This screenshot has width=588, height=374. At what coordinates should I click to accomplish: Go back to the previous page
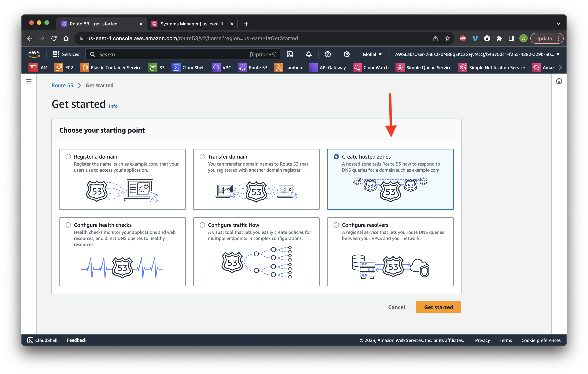click(x=30, y=38)
